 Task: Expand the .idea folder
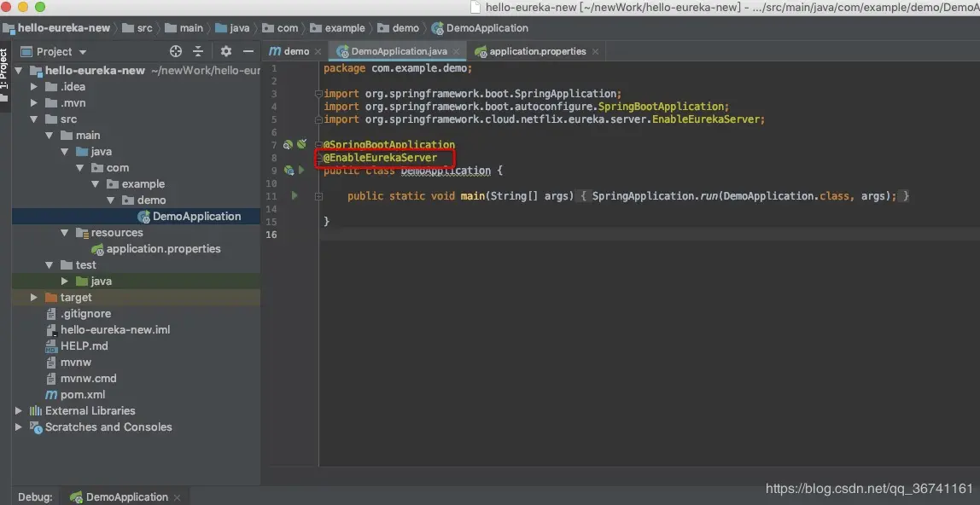[x=34, y=87]
